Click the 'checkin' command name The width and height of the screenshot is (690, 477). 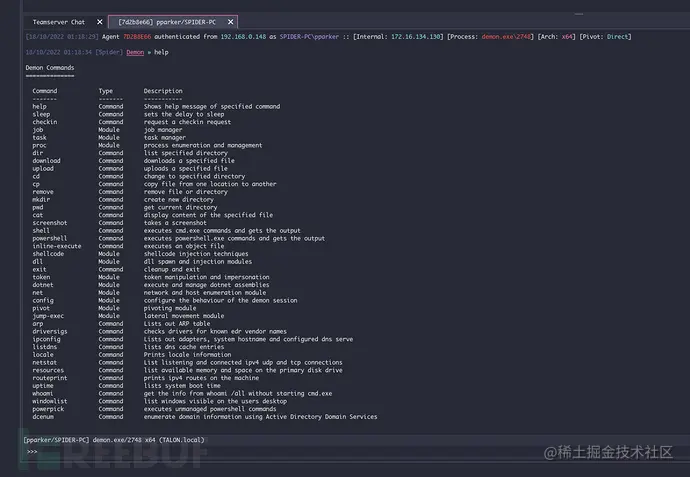(x=44, y=122)
